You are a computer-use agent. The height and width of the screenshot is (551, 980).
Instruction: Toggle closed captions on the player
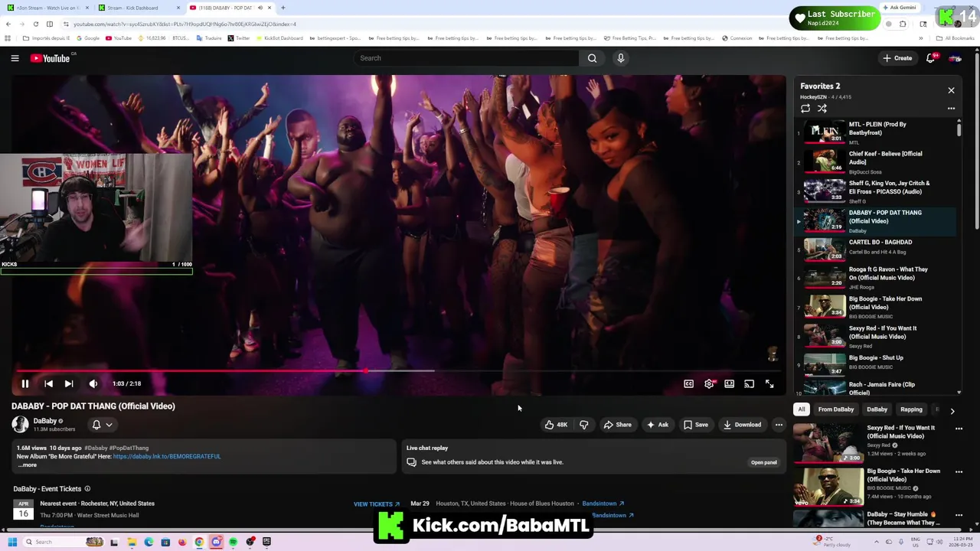click(x=688, y=383)
